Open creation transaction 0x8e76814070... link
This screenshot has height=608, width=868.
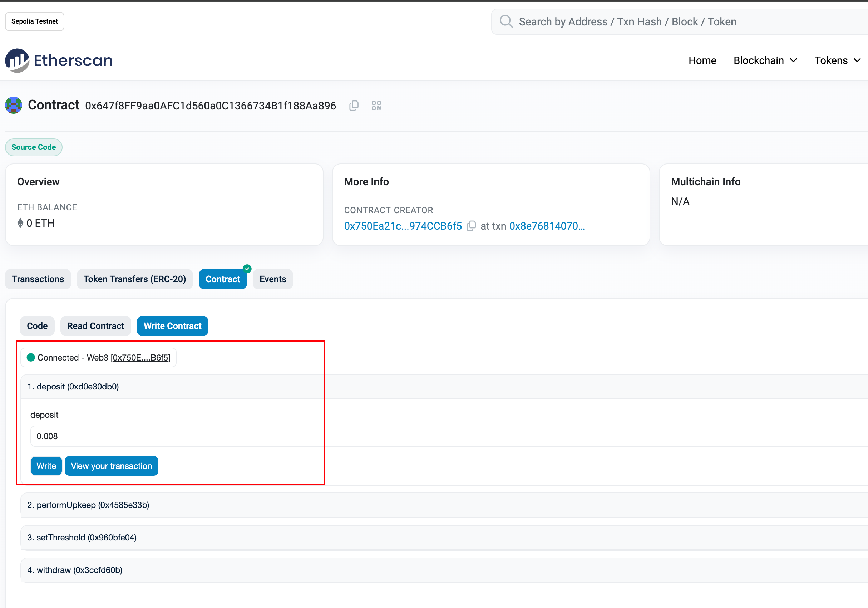pos(547,226)
